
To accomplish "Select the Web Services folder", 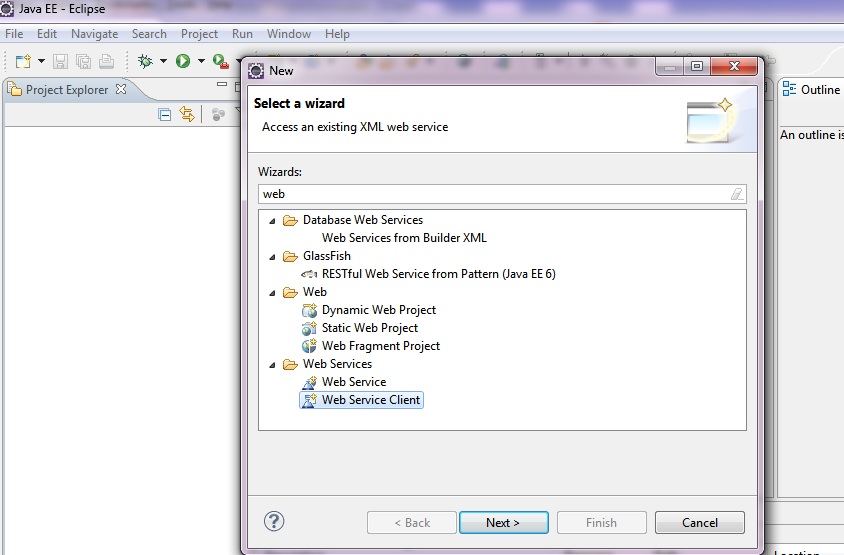I will (337, 364).
